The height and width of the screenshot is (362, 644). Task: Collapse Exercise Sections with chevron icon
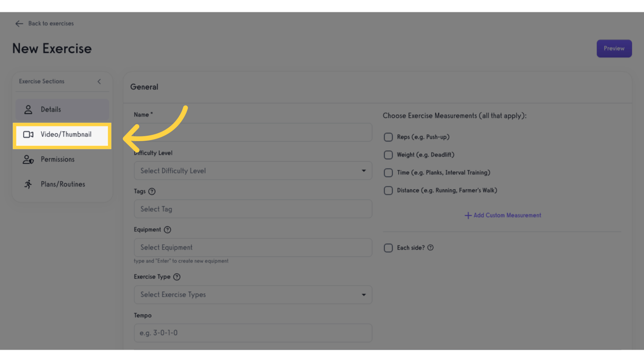click(x=99, y=82)
